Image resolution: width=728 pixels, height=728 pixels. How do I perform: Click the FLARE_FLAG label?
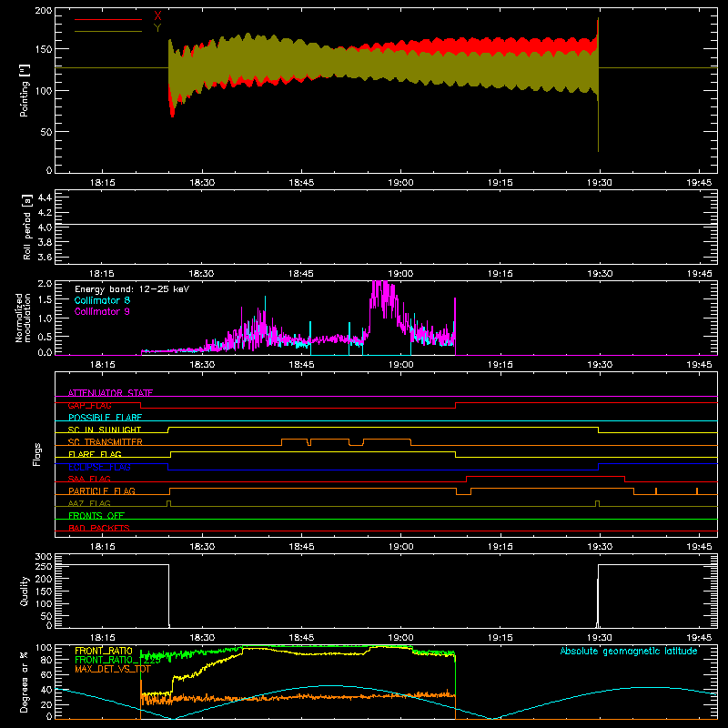point(95,454)
